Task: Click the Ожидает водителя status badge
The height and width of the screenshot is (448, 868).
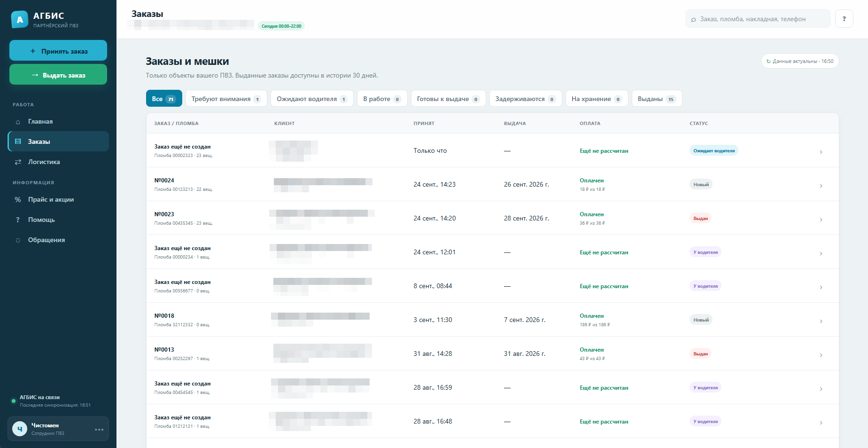Action: coord(714,150)
